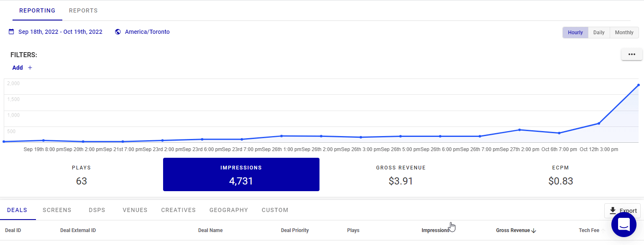
Task: Click the last data point on chart
Action: click(x=639, y=85)
